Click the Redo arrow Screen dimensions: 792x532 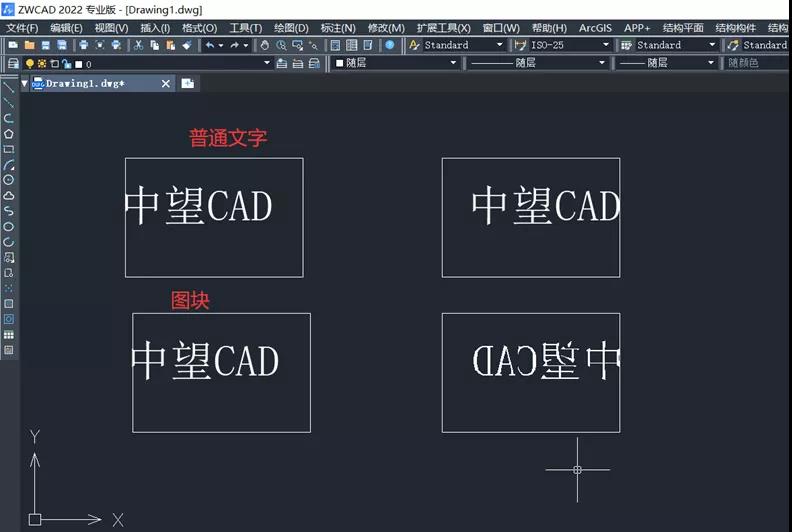pyautogui.click(x=234, y=45)
